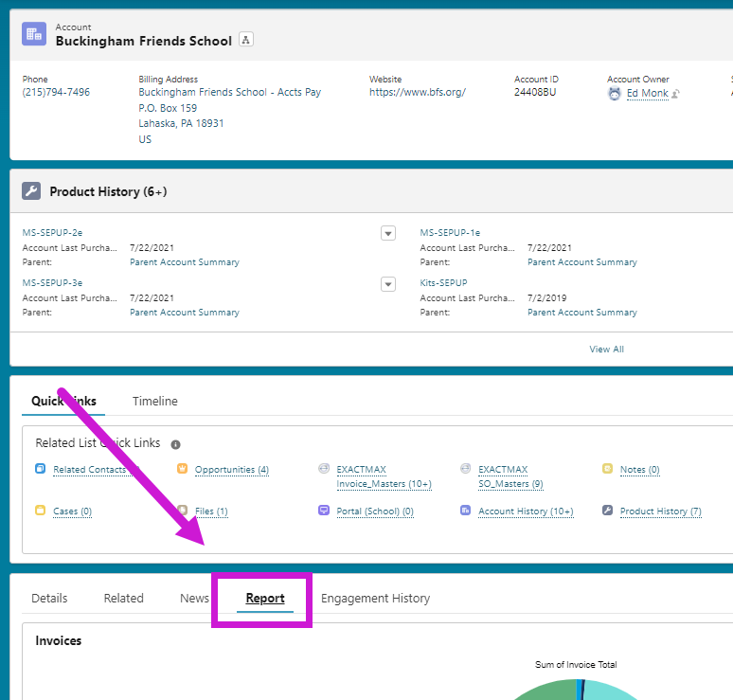Open Cases (0) quick link
This screenshot has height=700, width=733.
73,512
